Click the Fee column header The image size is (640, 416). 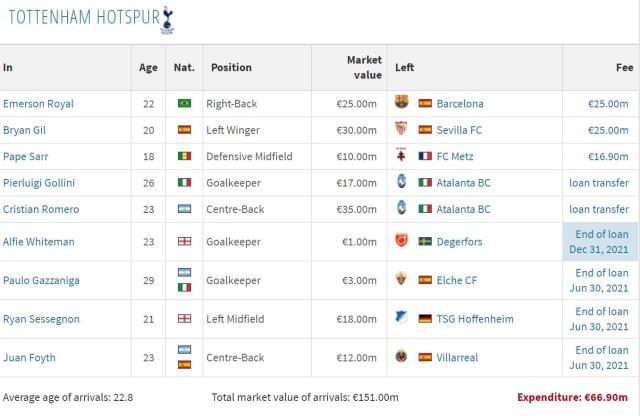pos(624,68)
